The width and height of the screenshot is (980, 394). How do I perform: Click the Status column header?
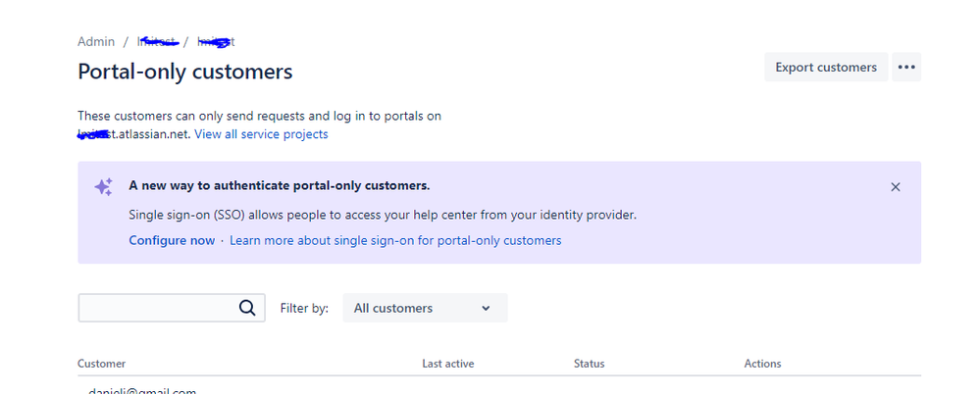click(x=589, y=364)
